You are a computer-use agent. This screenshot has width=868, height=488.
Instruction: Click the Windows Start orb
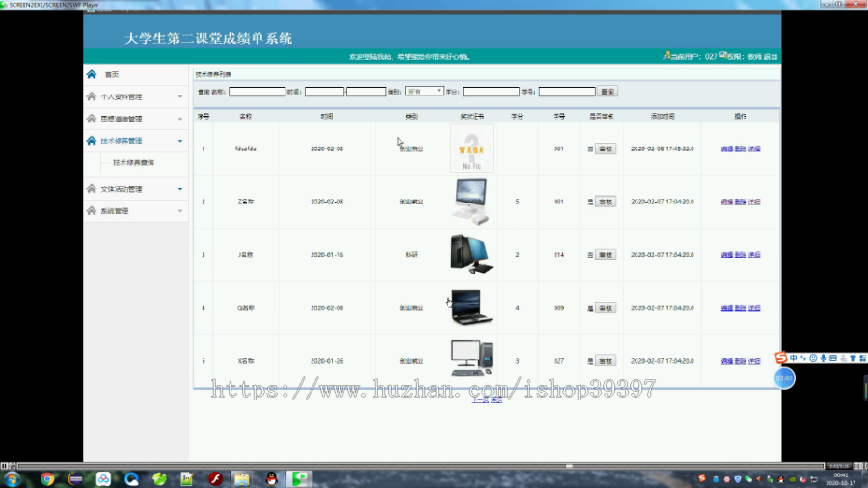[x=13, y=479]
